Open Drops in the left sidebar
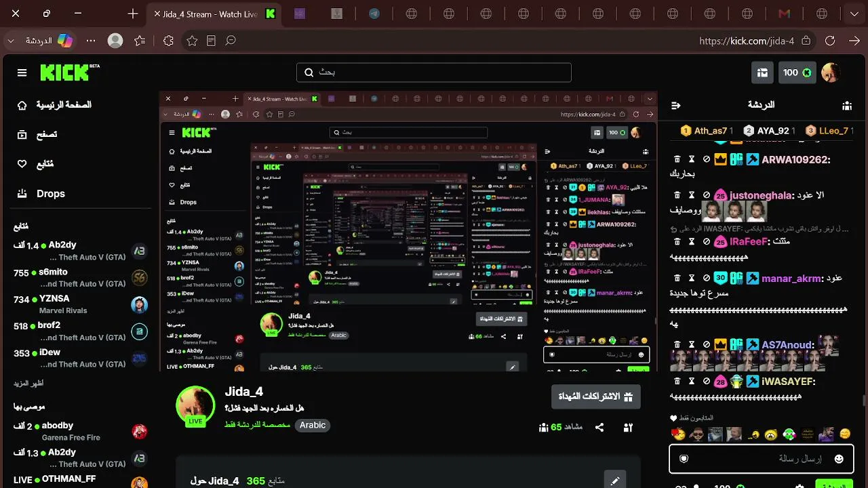The image size is (868, 488). point(41,194)
